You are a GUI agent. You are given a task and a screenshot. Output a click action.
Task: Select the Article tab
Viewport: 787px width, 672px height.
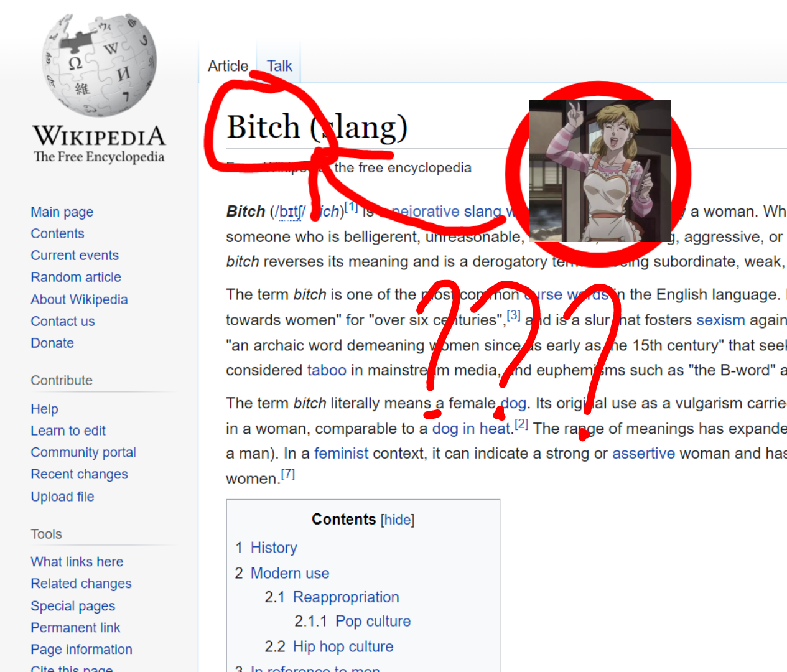point(228,66)
